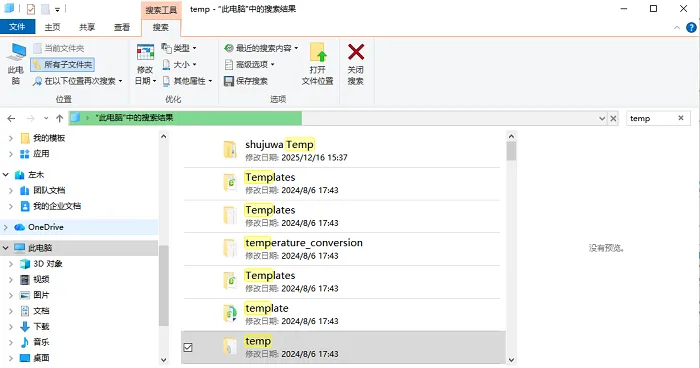Collapse the ribbon with the chevron

click(677, 28)
